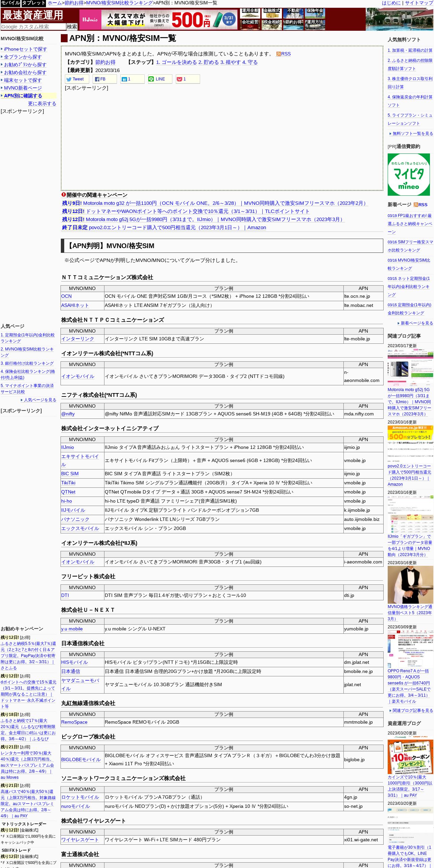
Task: Open the インターリンク link in table
Action: 77,339
